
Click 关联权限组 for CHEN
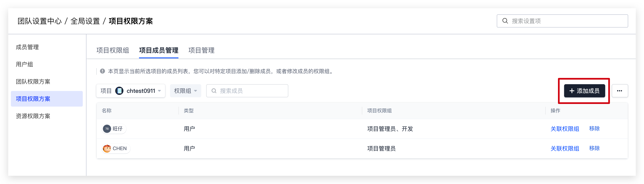click(x=565, y=148)
